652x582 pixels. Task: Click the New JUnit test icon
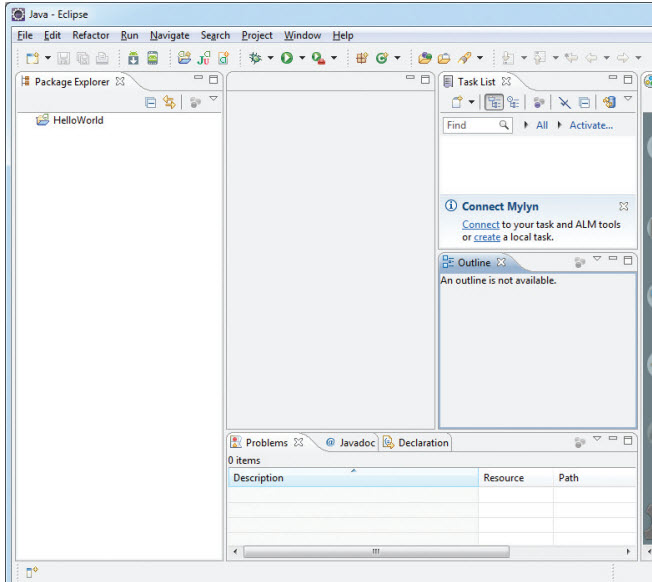click(204, 58)
